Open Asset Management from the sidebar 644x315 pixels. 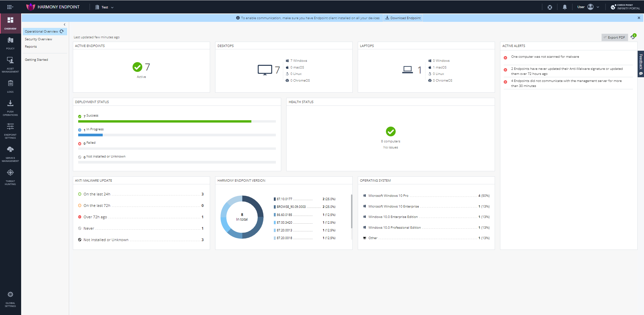[10, 65]
